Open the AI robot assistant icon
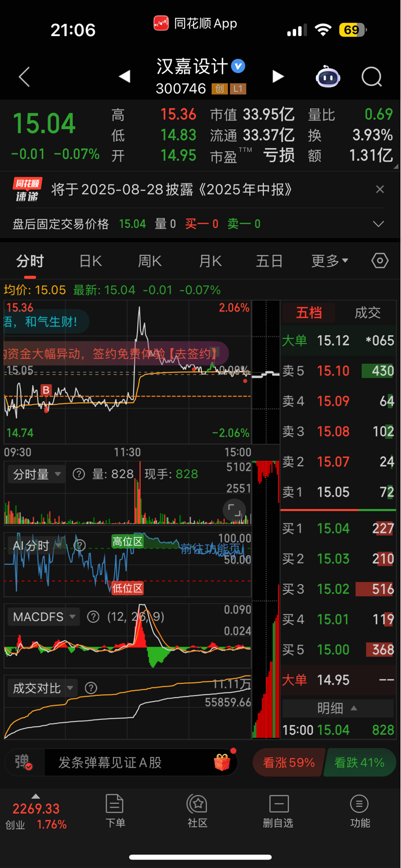Screen dimensions: 401x868 328,77
